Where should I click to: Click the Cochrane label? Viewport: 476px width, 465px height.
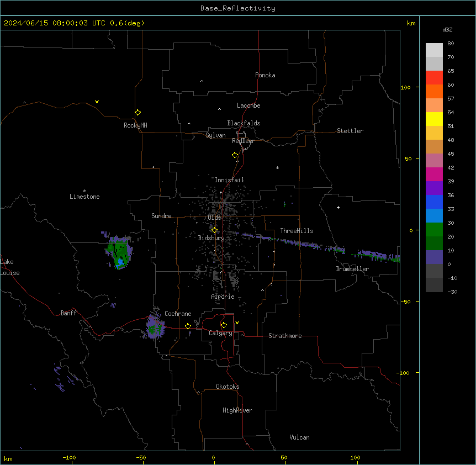pos(178,314)
